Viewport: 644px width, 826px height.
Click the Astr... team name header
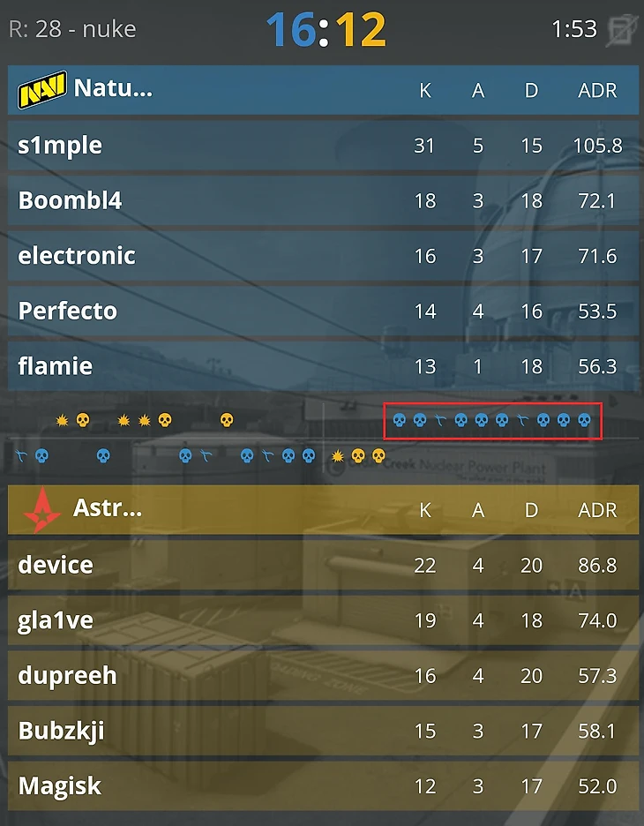[x=108, y=507]
